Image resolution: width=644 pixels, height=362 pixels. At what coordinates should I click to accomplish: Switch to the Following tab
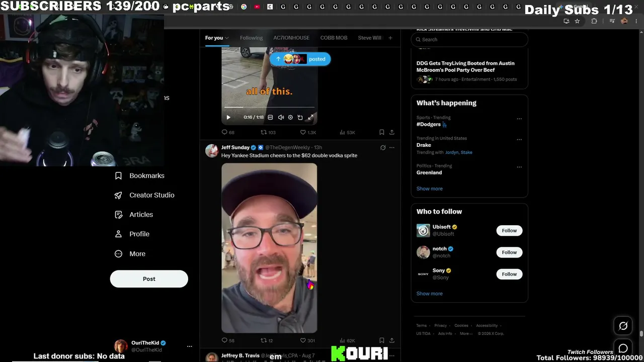tap(251, 38)
